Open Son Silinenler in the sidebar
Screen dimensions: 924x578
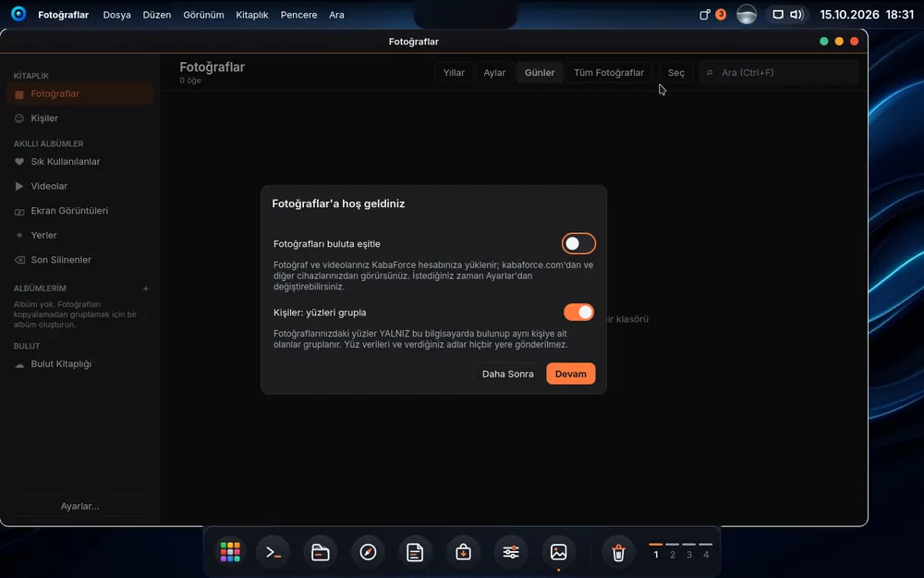[x=80, y=260]
